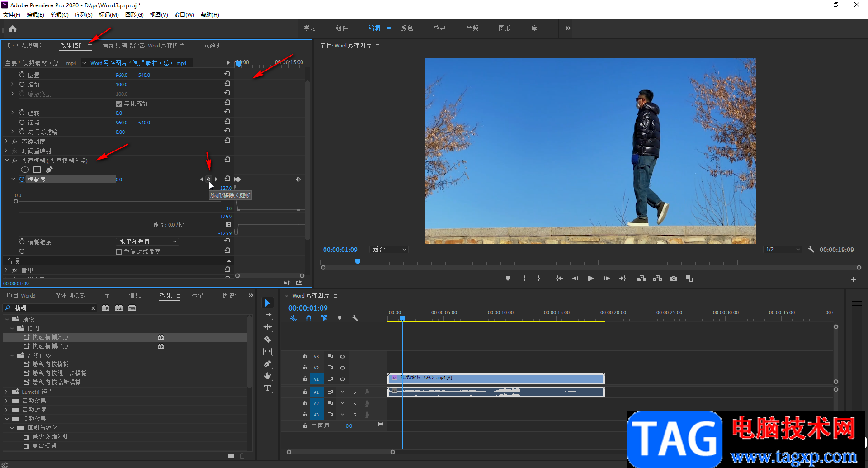Click the video clip on V1 track

[496, 379]
